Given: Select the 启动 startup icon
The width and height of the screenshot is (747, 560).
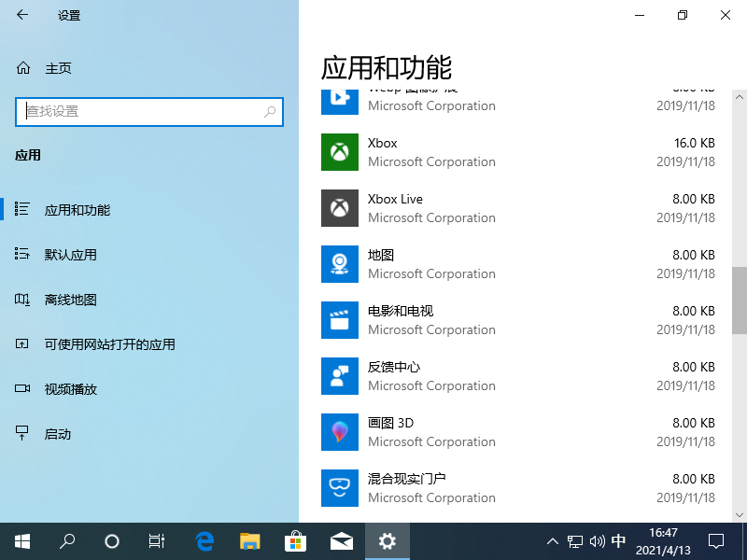Looking at the screenshot, I should [x=21, y=433].
